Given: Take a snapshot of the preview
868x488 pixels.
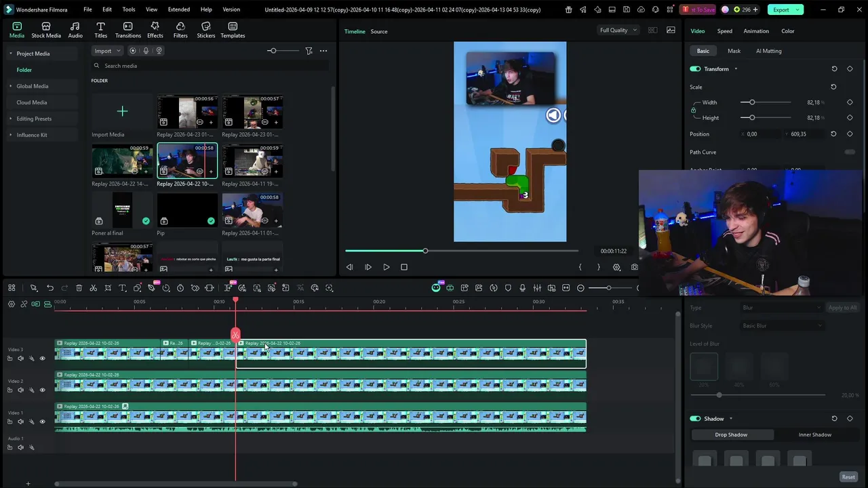Looking at the screenshot, I should pos(634,267).
